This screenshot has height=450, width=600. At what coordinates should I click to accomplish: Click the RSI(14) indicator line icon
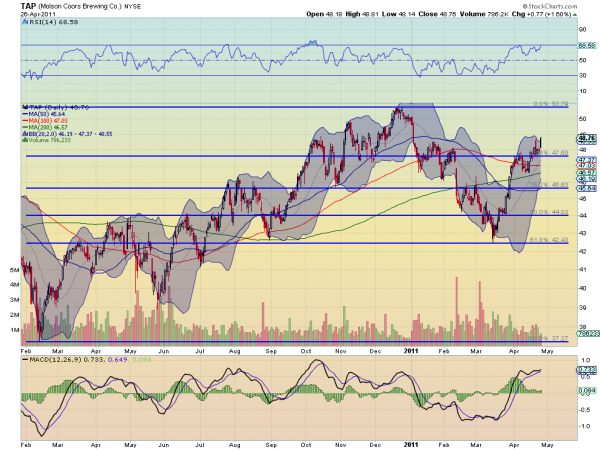pyautogui.click(x=24, y=22)
